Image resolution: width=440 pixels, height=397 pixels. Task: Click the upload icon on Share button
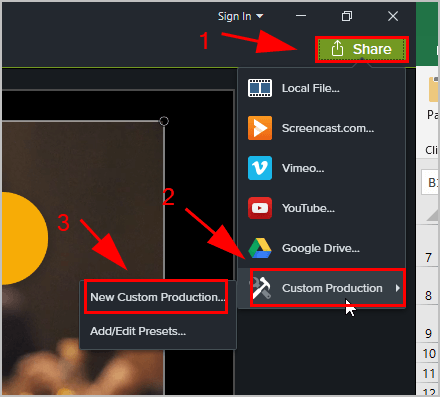coord(337,49)
